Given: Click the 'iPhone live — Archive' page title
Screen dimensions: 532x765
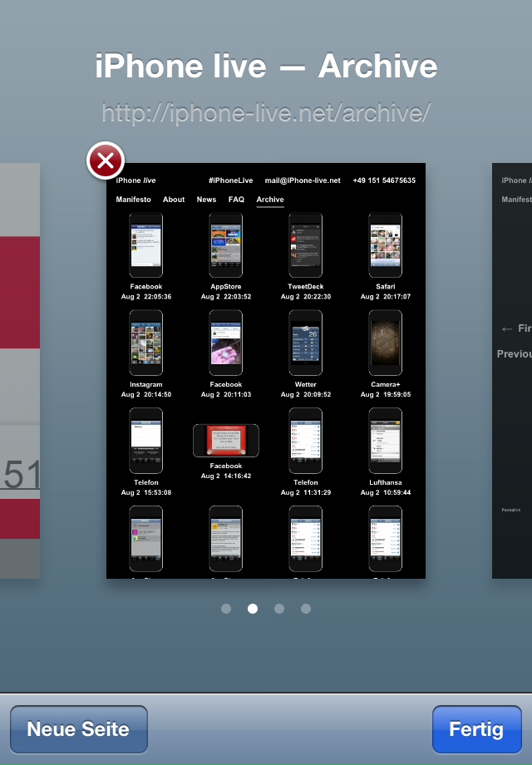Looking at the screenshot, I should pos(266,66).
